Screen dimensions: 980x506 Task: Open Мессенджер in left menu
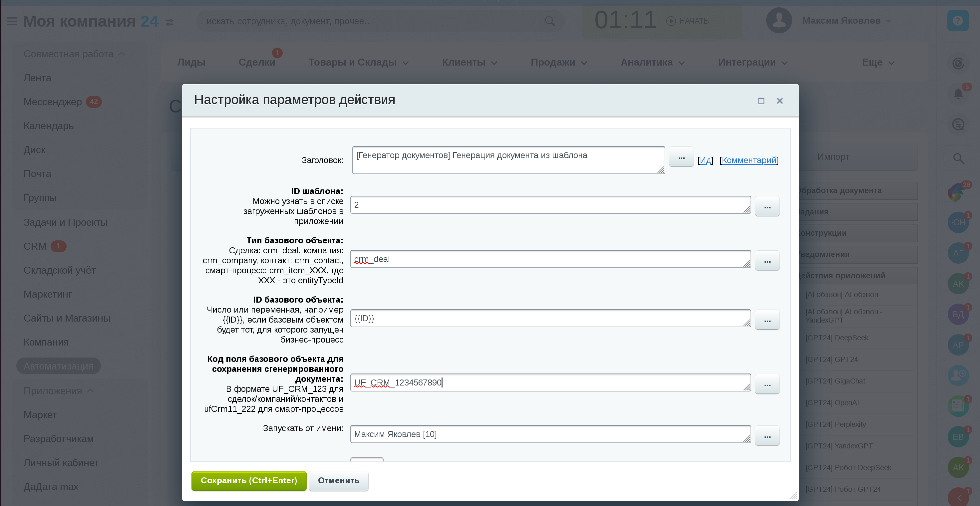point(53,102)
